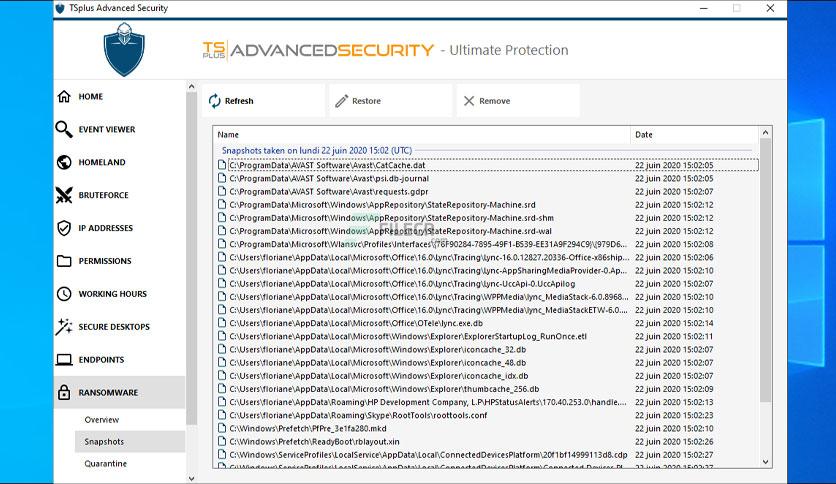Select the Snapshots sub-item
The width and height of the screenshot is (836, 484).
104,441
